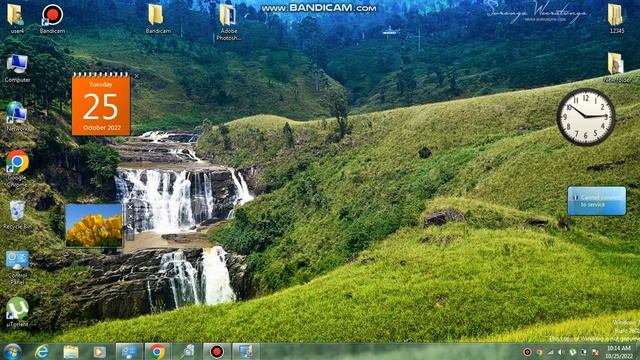Click the analog clock gadget
The width and height of the screenshot is (640, 360).
pyautogui.click(x=586, y=117)
